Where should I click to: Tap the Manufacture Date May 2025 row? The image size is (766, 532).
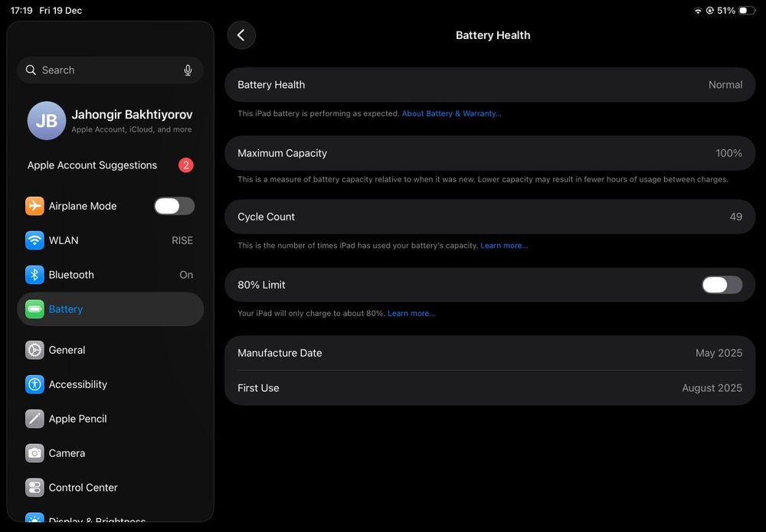(490, 353)
